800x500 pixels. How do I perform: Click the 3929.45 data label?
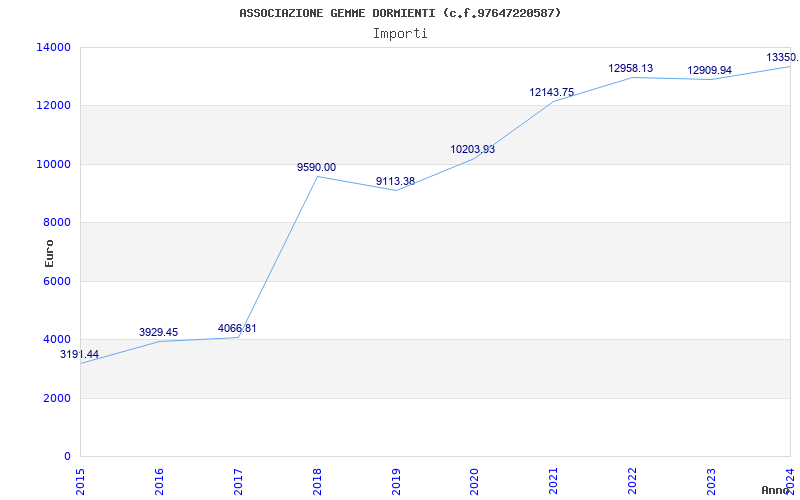(x=158, y=332)
